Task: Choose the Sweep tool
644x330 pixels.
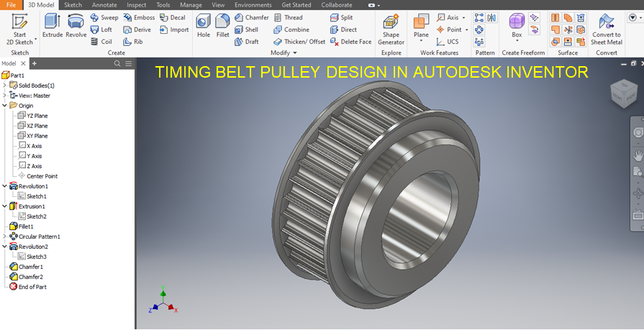Action: tap(104, 18)
